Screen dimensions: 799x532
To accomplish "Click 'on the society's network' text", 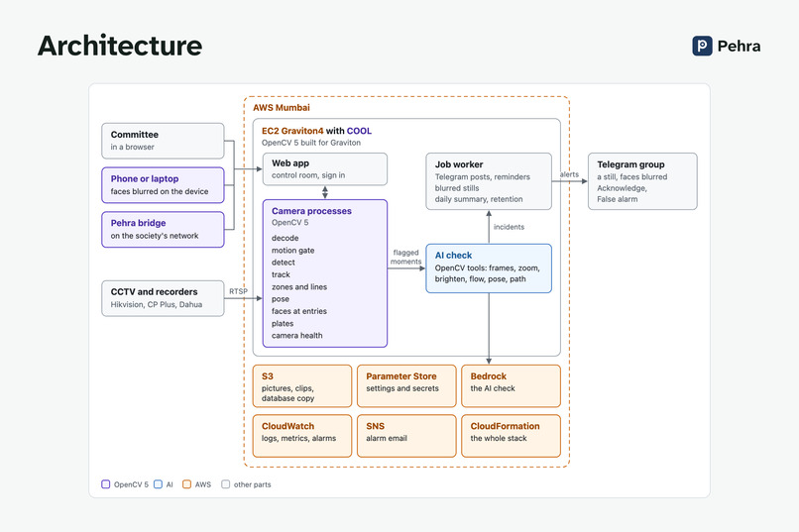I will [155, 236].
